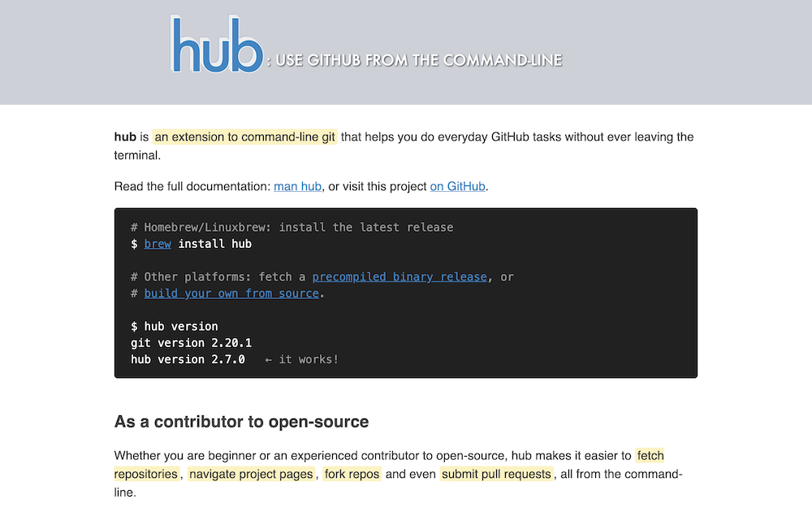This screenshot has width=812, height=508.
Task: Click the Homebrew/Linuxbrew comment line
Action: [x=292, y=228]
